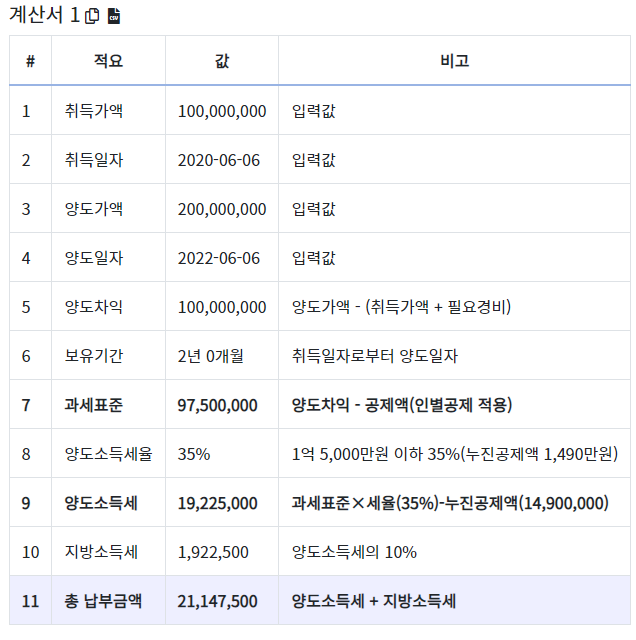Click the 양도차익 value 100,000,000
Image resolution: width=636 pixels, height=640 pixels.
222,307
